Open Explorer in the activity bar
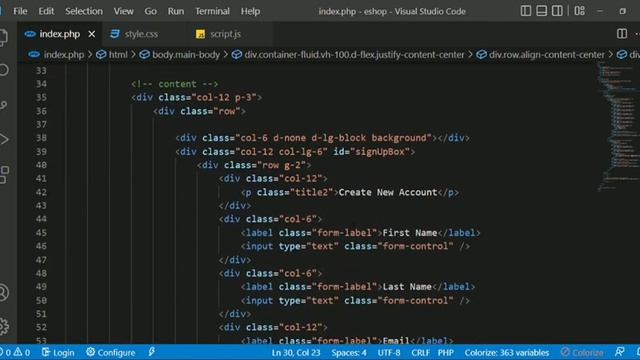The height and width of the screenshot is (360, 640). (3, 37)
